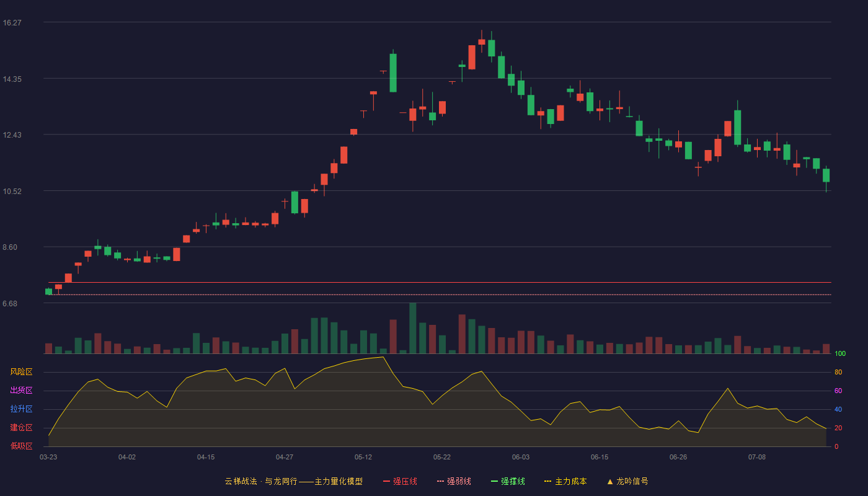Click the 10.52 price axis label

click(12, 192)
